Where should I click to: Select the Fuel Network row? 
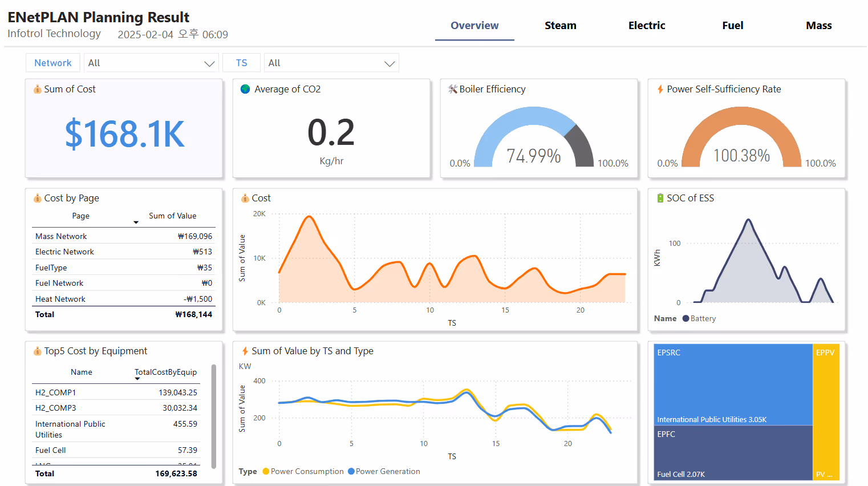point(124,283)
